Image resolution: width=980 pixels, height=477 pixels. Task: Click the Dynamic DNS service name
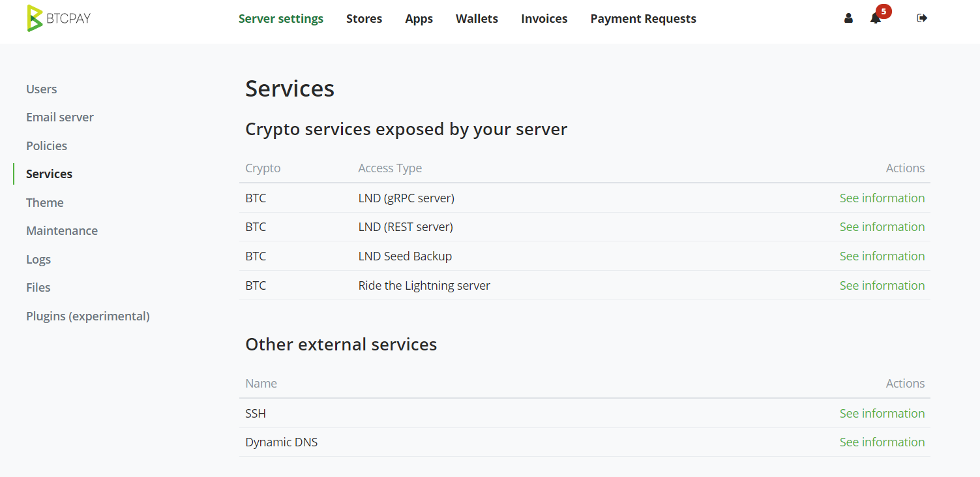[x=282, y=442]
